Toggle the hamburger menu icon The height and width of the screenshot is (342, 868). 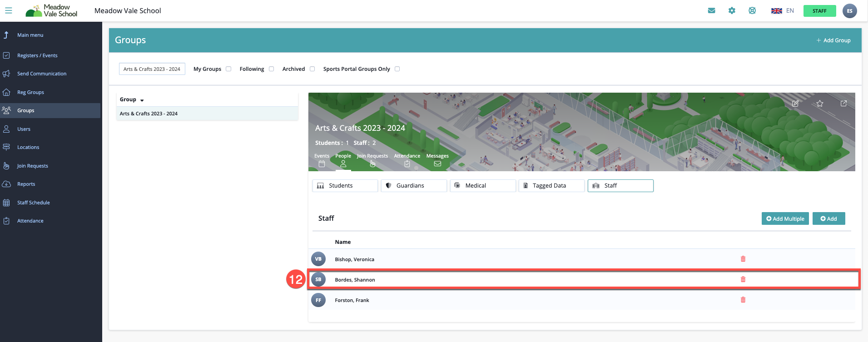click(9, 10)
